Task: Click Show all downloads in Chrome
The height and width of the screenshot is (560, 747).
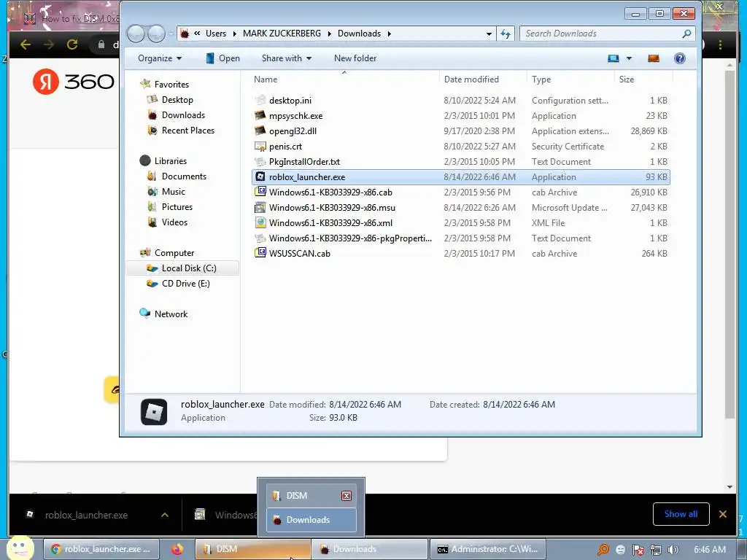Action: (681, 514)
